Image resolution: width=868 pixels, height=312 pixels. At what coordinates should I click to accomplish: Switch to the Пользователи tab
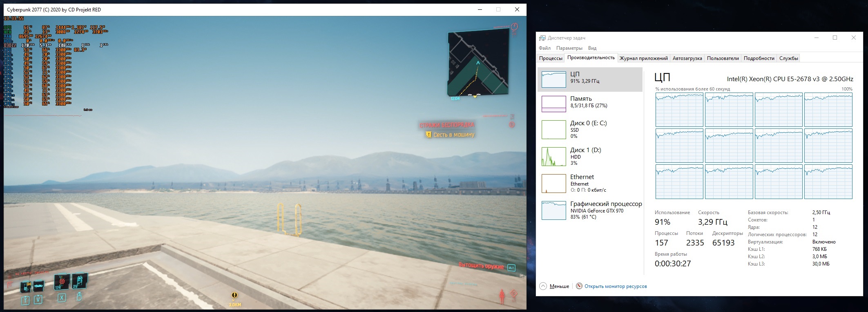(723, 58)
